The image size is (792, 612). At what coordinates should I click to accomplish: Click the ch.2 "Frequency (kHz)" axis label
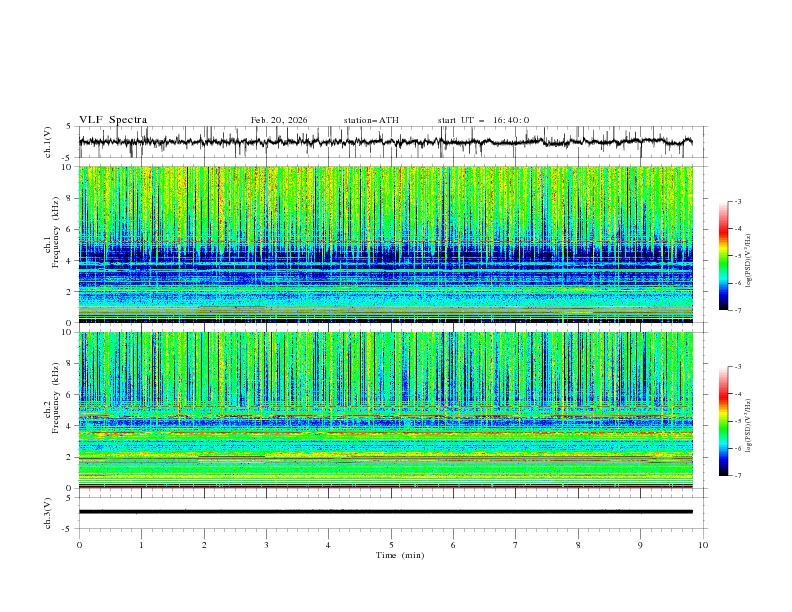point(56,397)
